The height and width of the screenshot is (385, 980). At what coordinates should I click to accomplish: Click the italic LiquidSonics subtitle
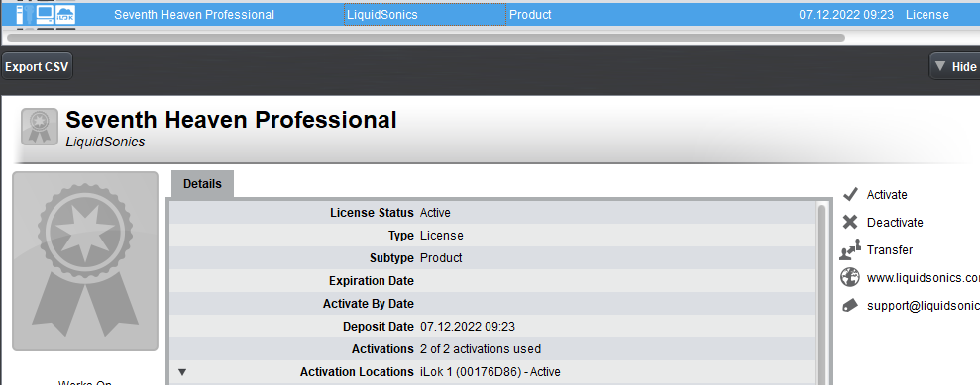(x=105, y=143)
